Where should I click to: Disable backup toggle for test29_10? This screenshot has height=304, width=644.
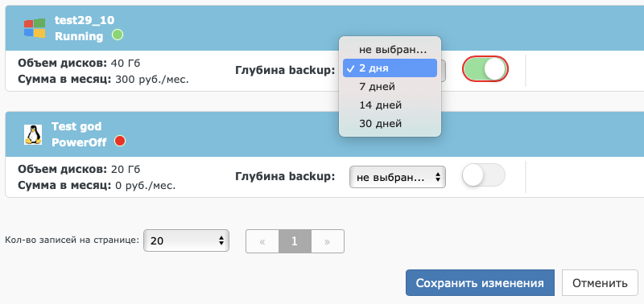point(485,69)
